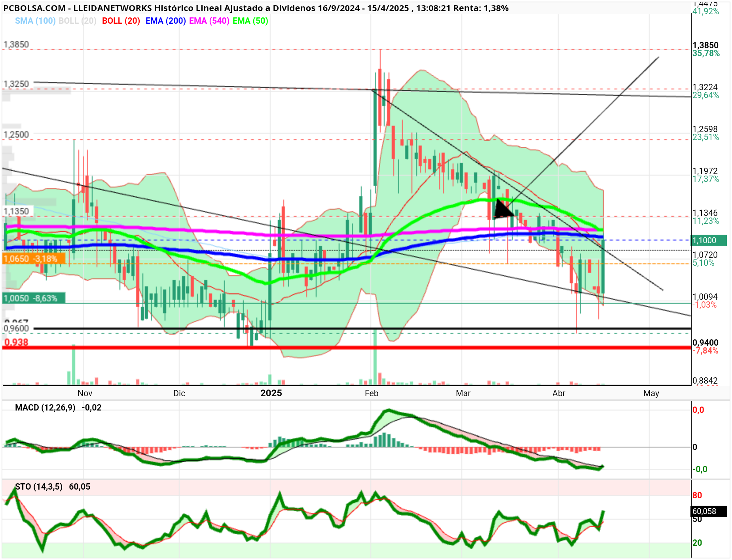Click the 1,0094 right axis value

tap(705, 297)
